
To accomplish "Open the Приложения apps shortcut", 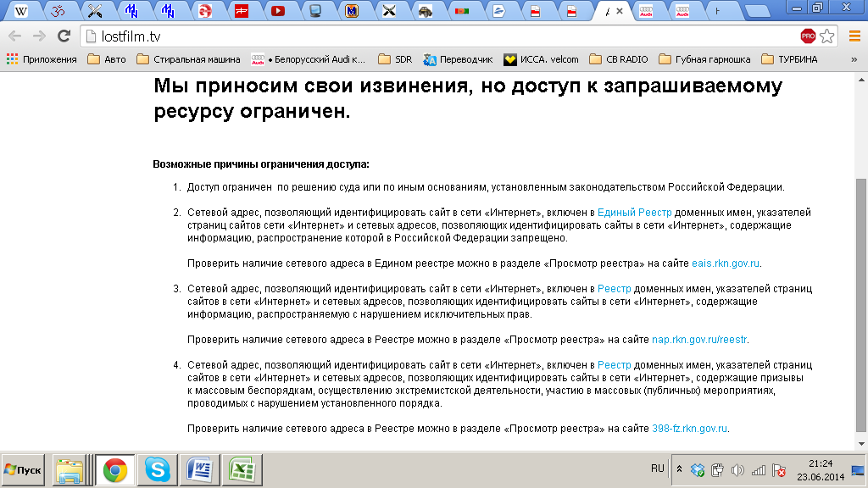I will (x=42, y=59).
